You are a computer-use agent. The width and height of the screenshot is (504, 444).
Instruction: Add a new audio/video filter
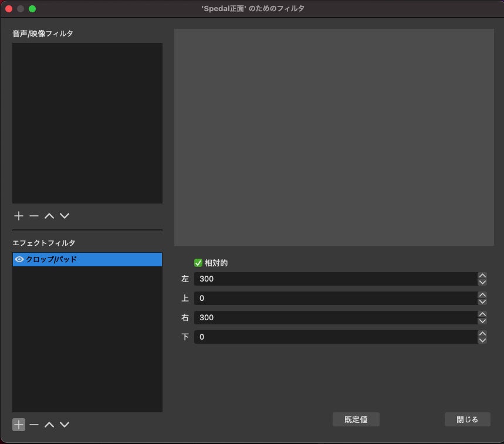(x=19, y=216)
